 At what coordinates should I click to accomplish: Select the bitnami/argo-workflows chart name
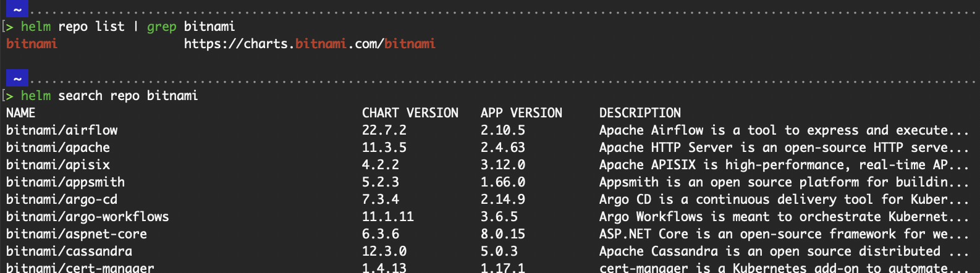point(88,217)
